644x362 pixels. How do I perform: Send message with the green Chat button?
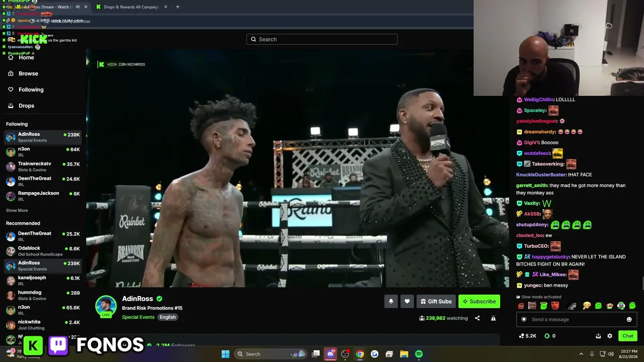(628, 336)
